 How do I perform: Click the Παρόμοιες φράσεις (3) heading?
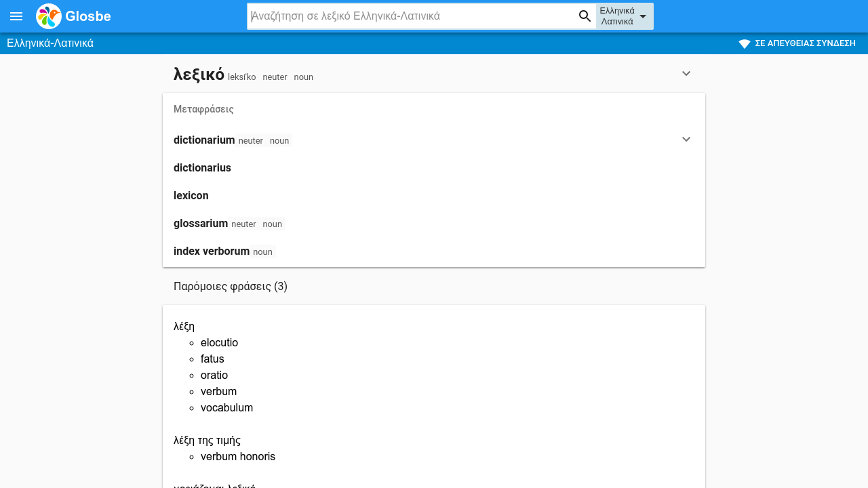(231, 286)
